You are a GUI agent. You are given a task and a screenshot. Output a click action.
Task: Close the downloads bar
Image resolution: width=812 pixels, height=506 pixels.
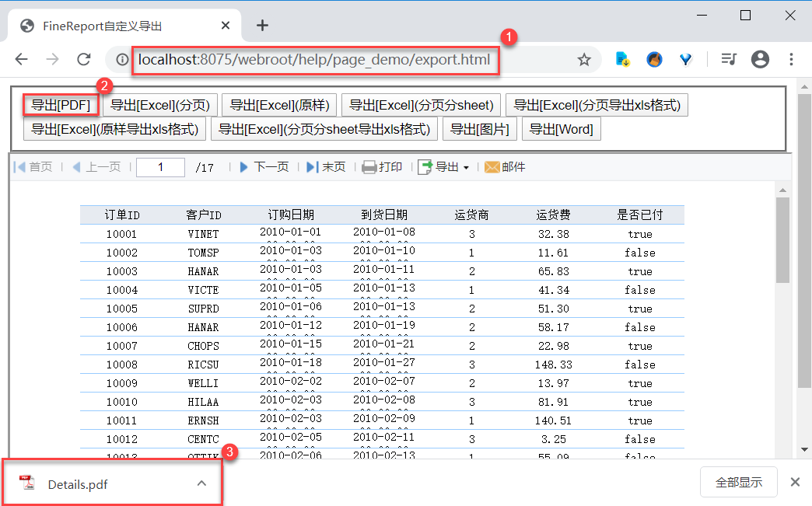pos(795,482)
